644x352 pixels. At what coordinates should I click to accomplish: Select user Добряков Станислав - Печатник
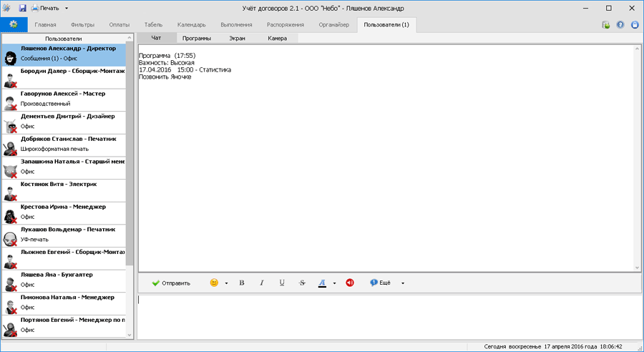pyautogui.click(x=64, y=145)
